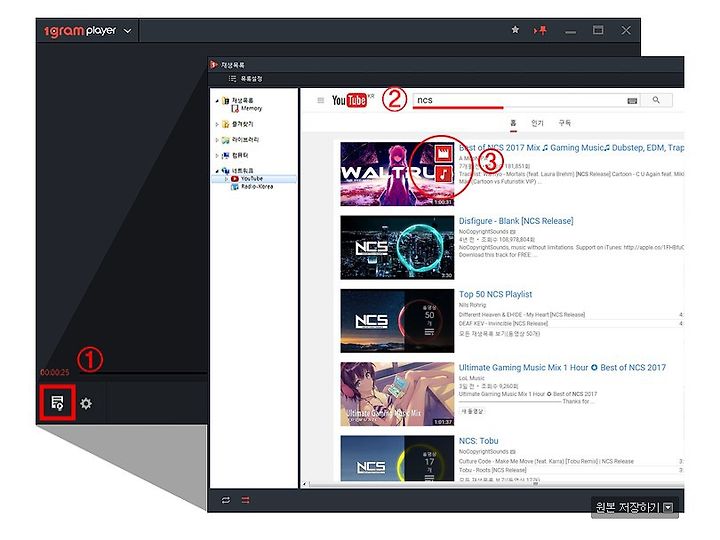The image size is (720, 540).
Task: Expand the 컴퓨터 computer node
Action: (217, 155)
